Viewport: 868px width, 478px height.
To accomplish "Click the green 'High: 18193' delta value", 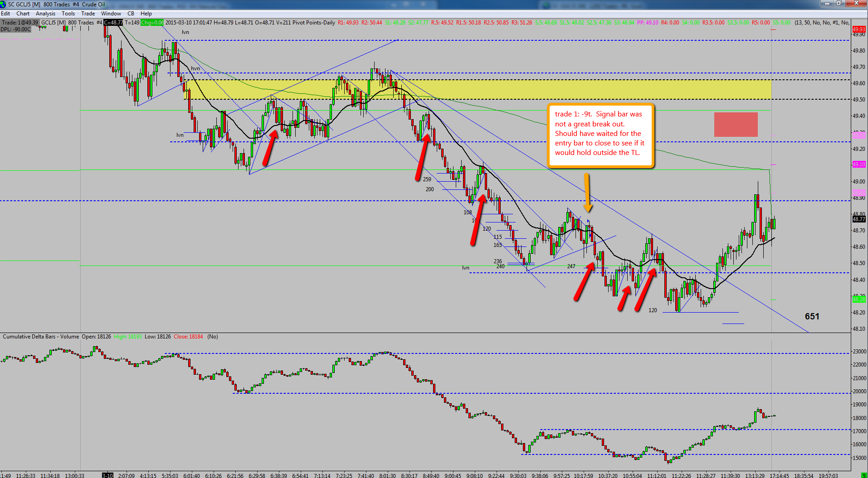I will 128,337.
